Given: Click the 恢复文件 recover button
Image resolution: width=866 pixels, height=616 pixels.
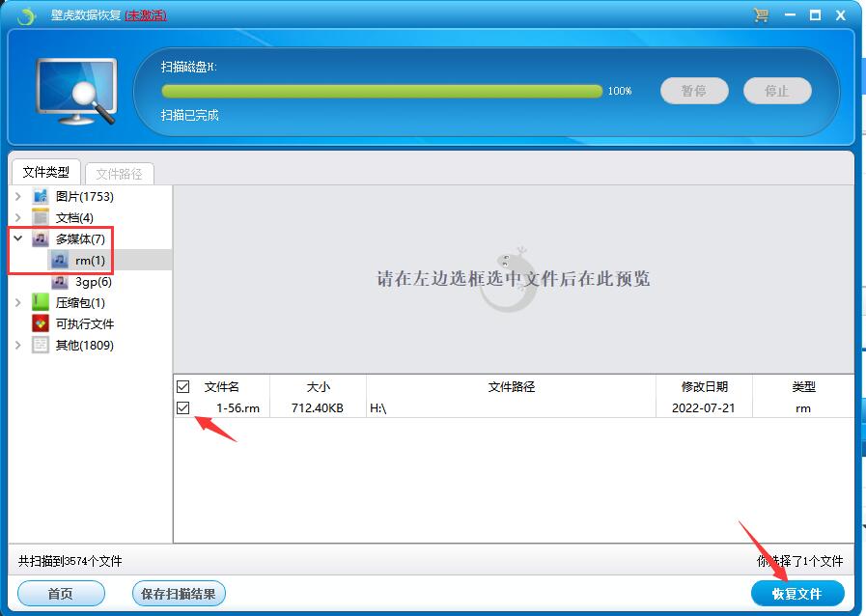Looking at the screenshot, I should (796, 593).
